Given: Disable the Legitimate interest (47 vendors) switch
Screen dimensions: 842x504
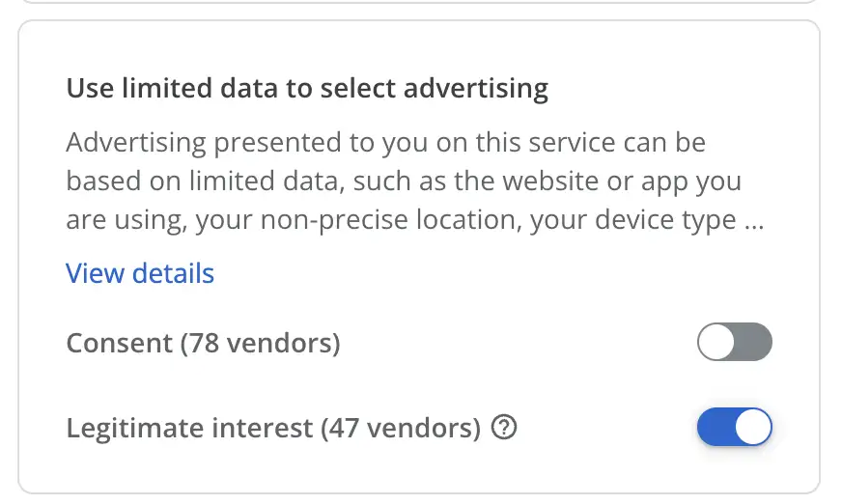Looking at the screenshot, I should pyautogui.click(x=734, y=428).
